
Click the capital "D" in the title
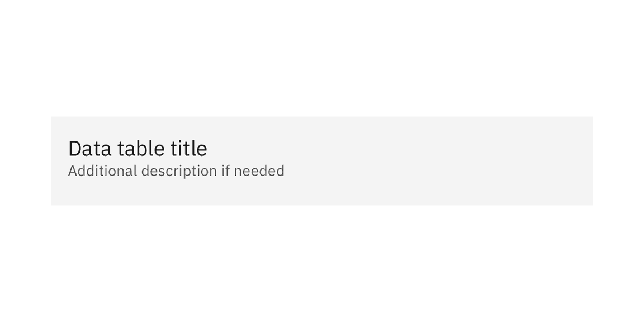pos(74,149)
